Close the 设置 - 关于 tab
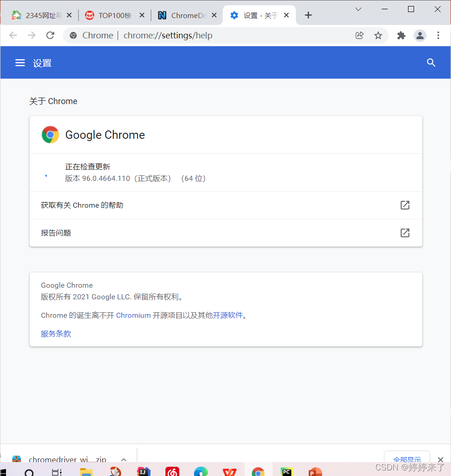 coord(286,15)
